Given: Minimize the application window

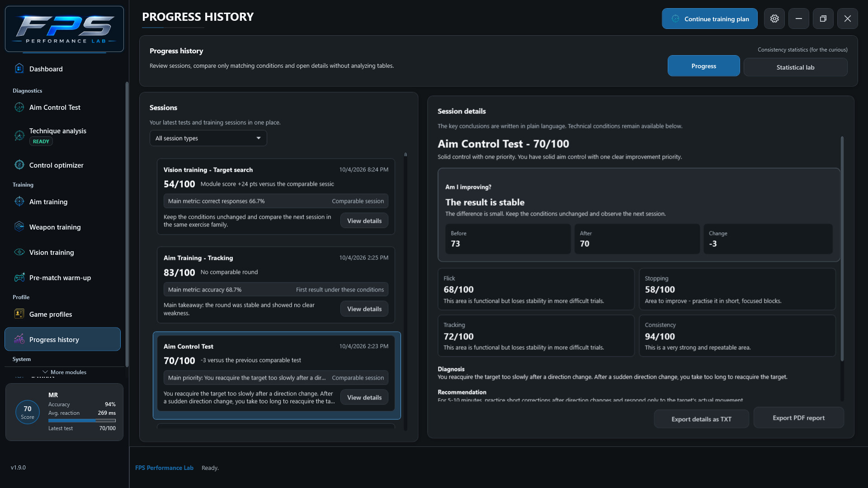Looking at the screenshot, I should (799, 19).
